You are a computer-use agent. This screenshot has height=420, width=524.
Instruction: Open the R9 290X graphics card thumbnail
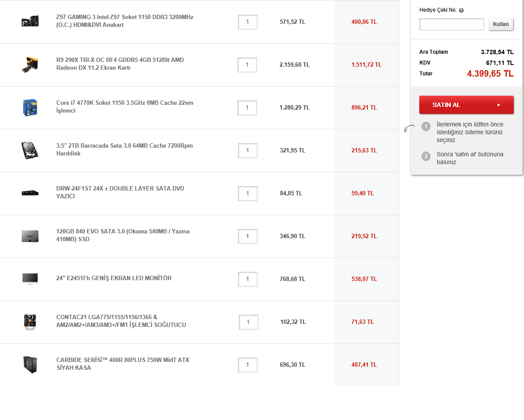pyautogui.click(x=30, y=65)
